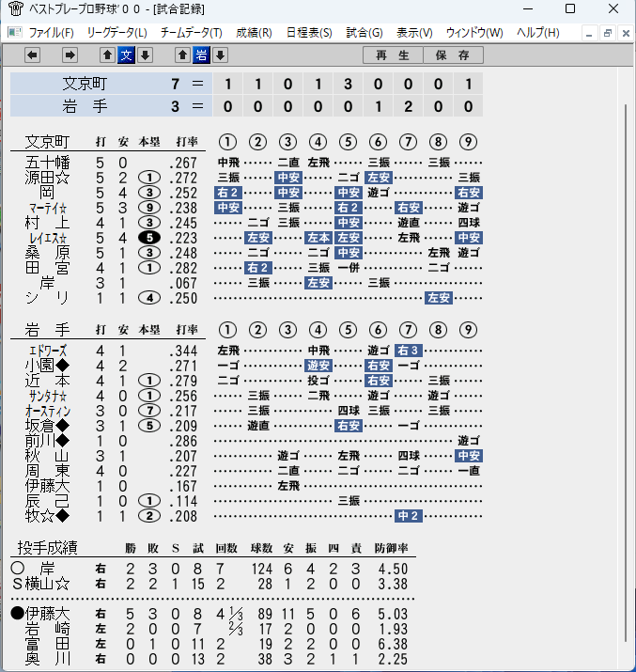Open the ファイル(F) menu
Screen dimensions: 636x672
coord(51,33)
